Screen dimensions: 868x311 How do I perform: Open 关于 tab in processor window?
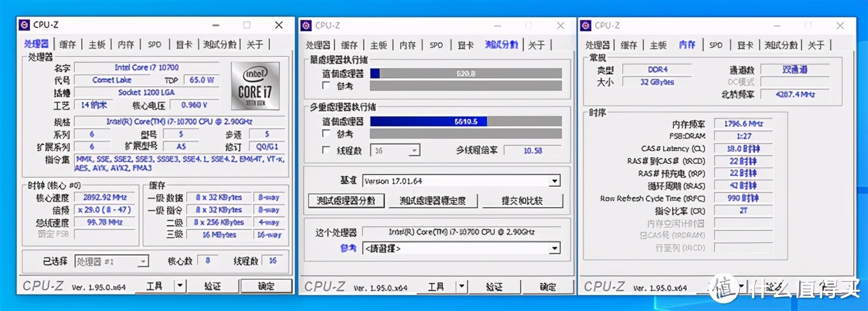tap(255, 44)
